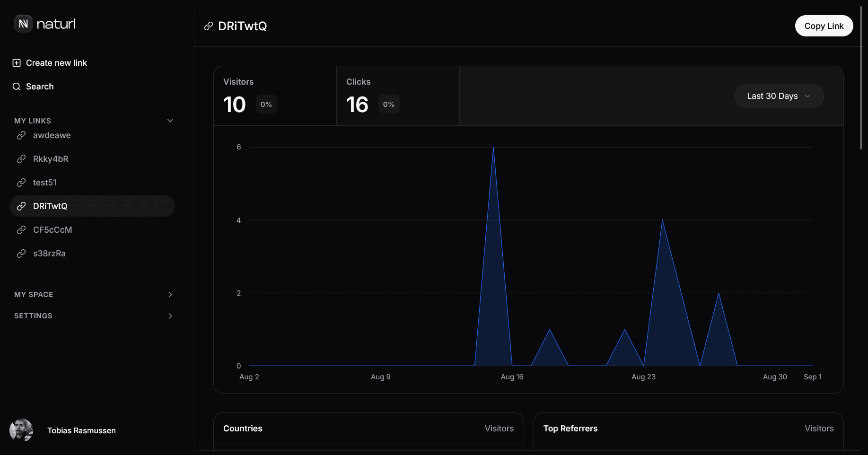The width and height of the screenshot is (868, 455).
Task: Click the Clicks 0% change badge
Action: click(389, 105)
